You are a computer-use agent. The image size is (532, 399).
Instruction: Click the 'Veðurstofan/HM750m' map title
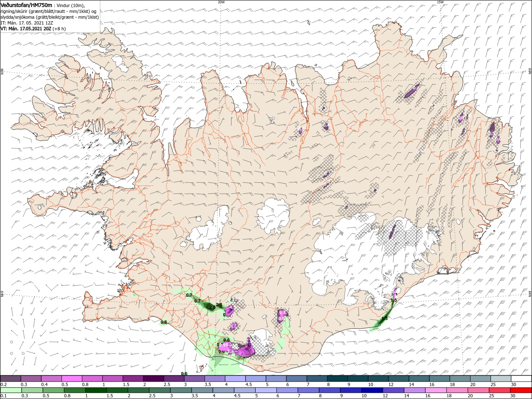(26, 5)
